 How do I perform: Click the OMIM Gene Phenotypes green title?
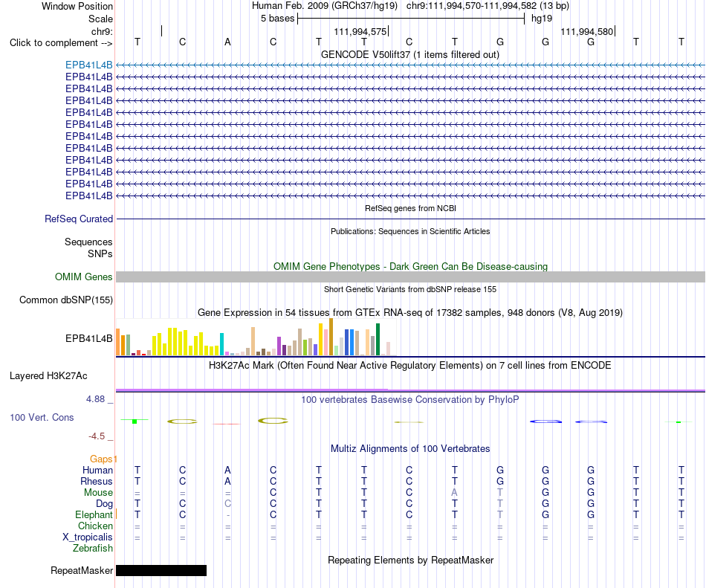click(x=410, y=267)
